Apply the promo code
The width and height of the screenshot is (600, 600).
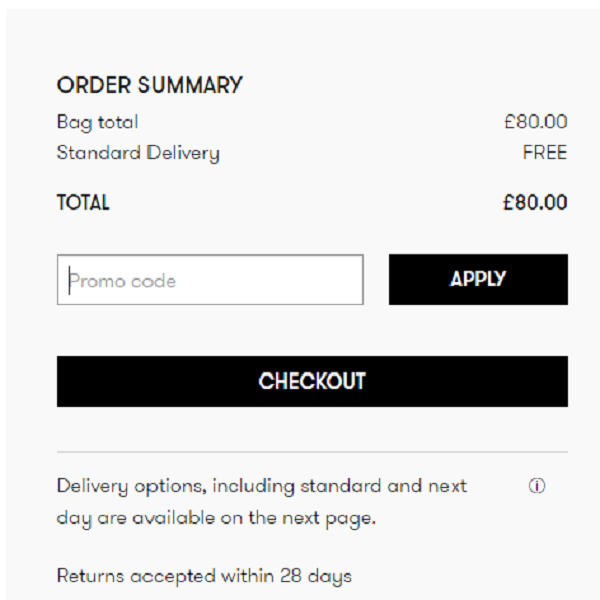tap(478, 279)
